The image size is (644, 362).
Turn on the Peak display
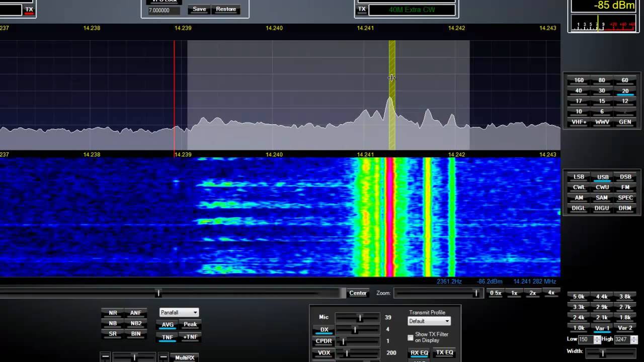190,324
